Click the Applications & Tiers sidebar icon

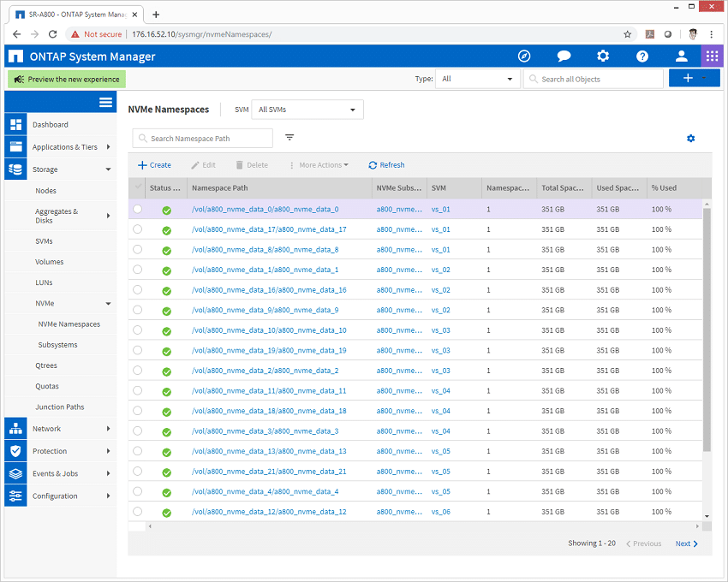point(15,146)
